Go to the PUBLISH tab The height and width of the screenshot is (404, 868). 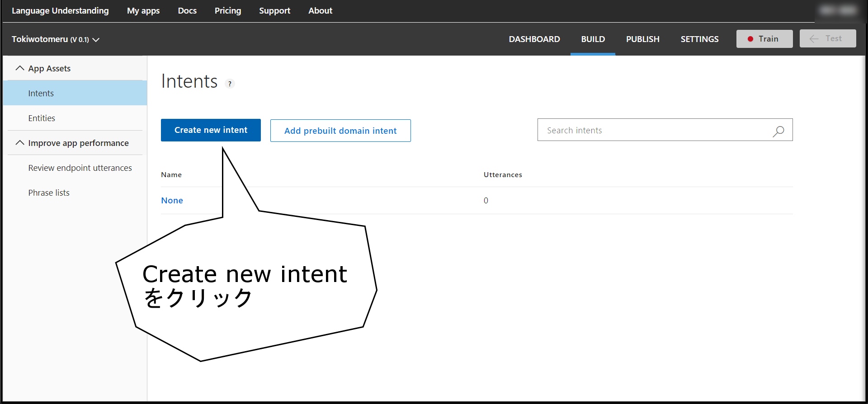(x=642, y=39)
